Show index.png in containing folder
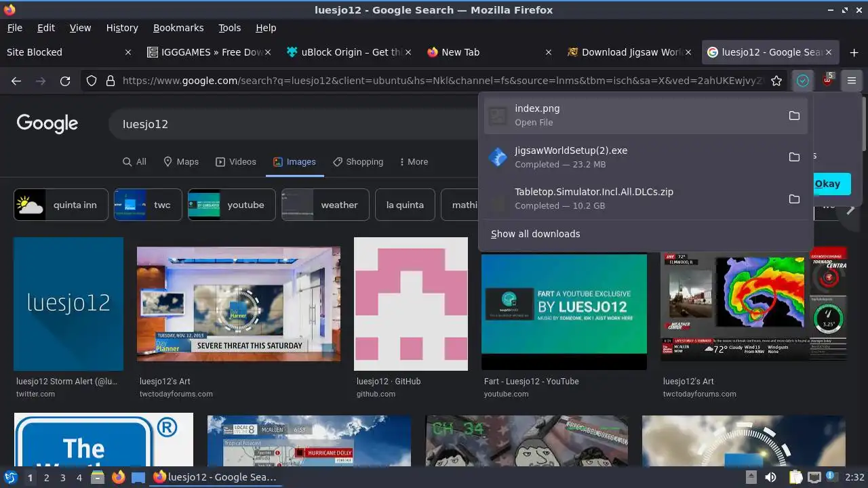868x488 pixels. (x=794, y=116)
